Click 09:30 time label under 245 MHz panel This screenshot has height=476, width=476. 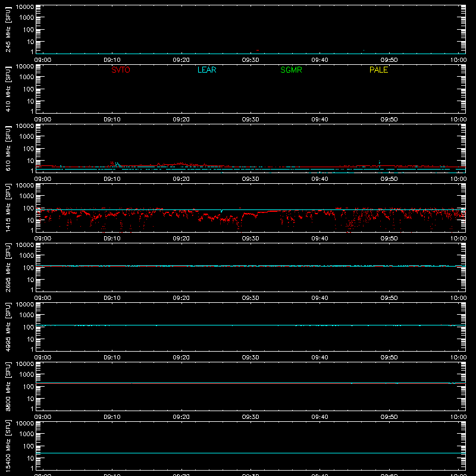tap(250, 60)
